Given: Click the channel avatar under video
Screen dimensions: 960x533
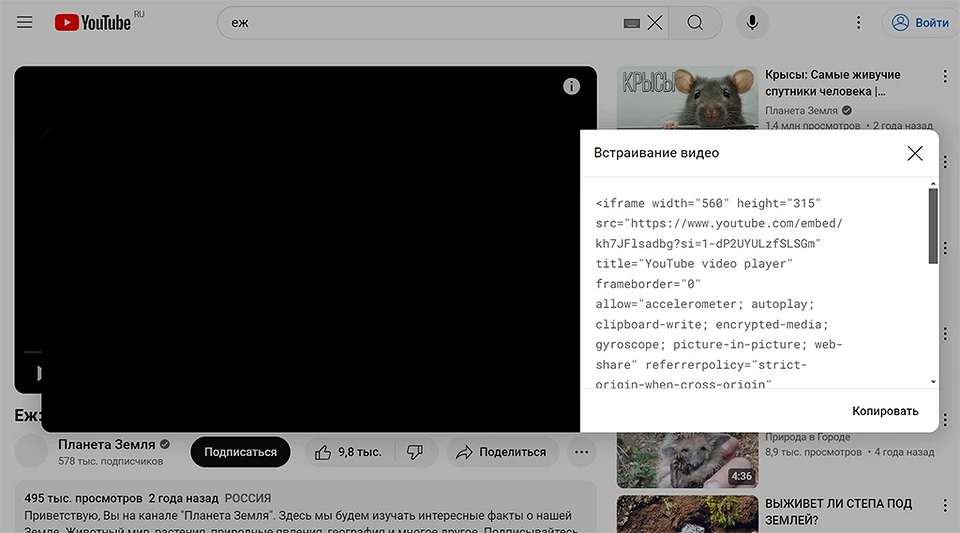Looking at the screenshot, I should (x=31, y=452).
